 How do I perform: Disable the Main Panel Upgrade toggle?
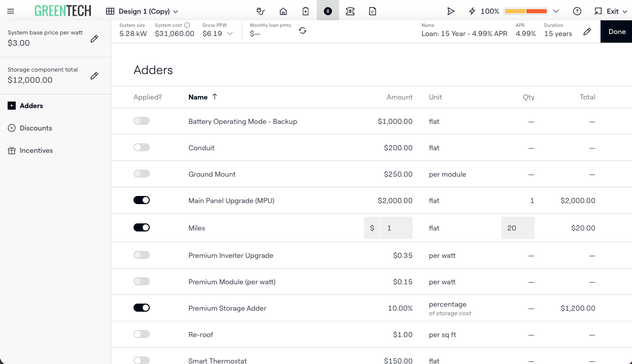[x=142, y=200]
